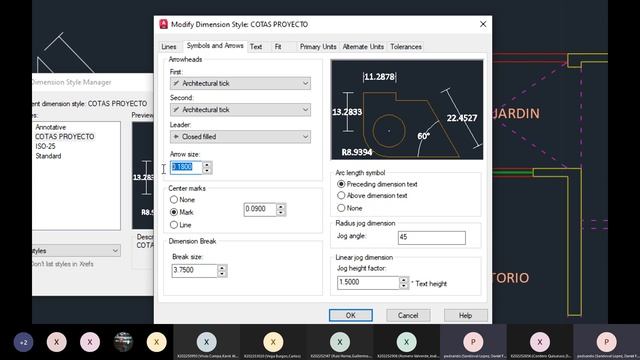Open First arrowhead dropdown

[240, 83]
